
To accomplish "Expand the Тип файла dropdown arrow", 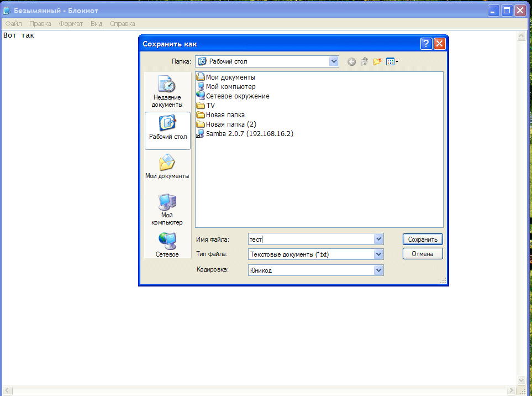I will tap(378, 254).
